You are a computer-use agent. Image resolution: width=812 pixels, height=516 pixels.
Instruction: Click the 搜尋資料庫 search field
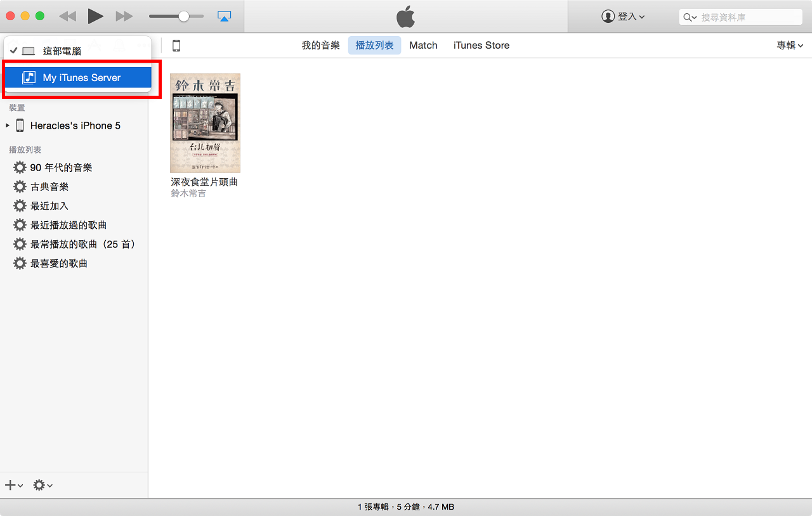click(x=741, y=17)
